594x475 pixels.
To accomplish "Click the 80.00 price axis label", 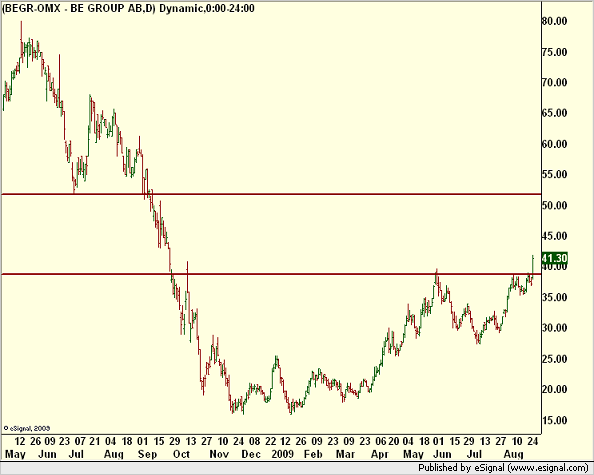I will tap(555, 21).
